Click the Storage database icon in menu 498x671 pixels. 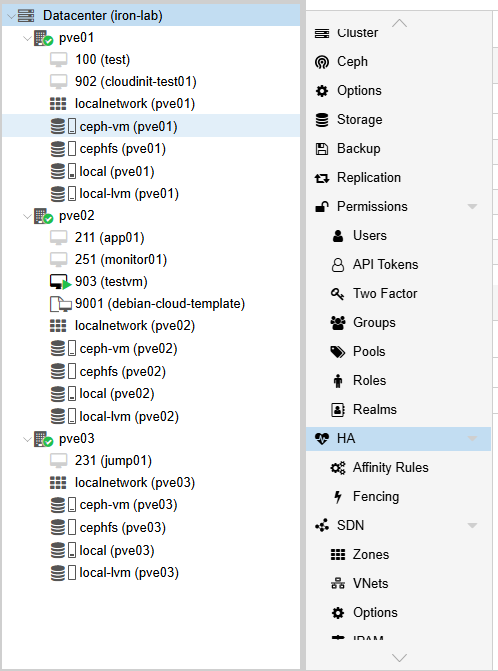(322, 120)
